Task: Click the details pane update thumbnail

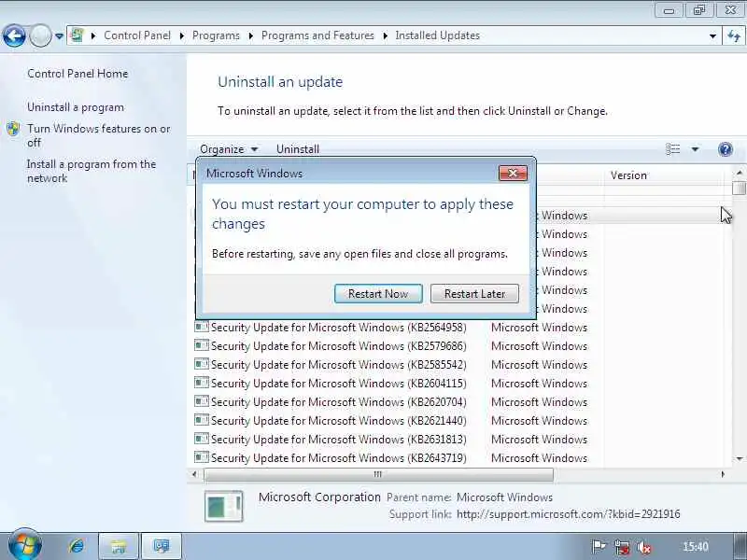Action: (224, 506)
